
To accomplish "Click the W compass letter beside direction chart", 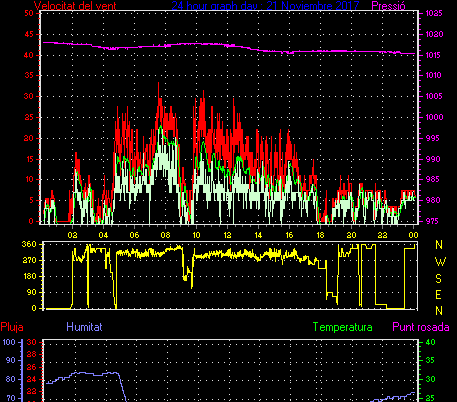I will pyautogui.click(x=440, y=262).
